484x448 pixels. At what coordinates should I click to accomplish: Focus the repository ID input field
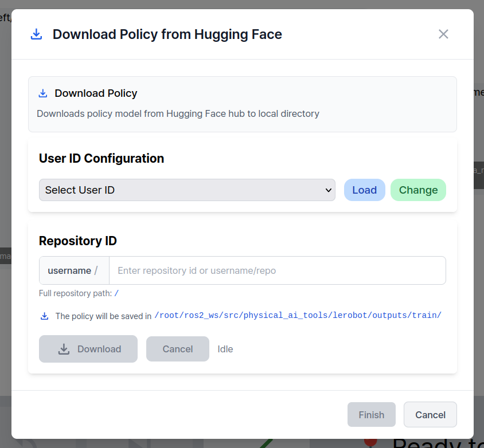click(277, 270)
